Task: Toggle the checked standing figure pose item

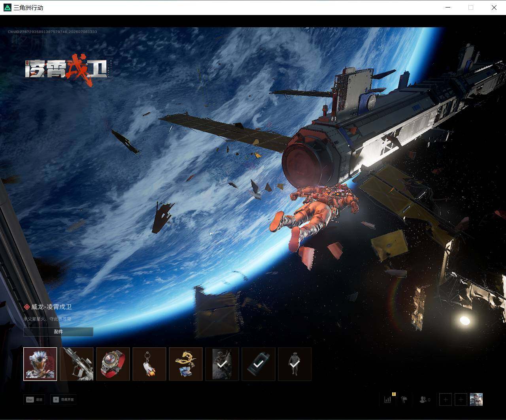Action: pyautogui.click(x=295, y=364)
